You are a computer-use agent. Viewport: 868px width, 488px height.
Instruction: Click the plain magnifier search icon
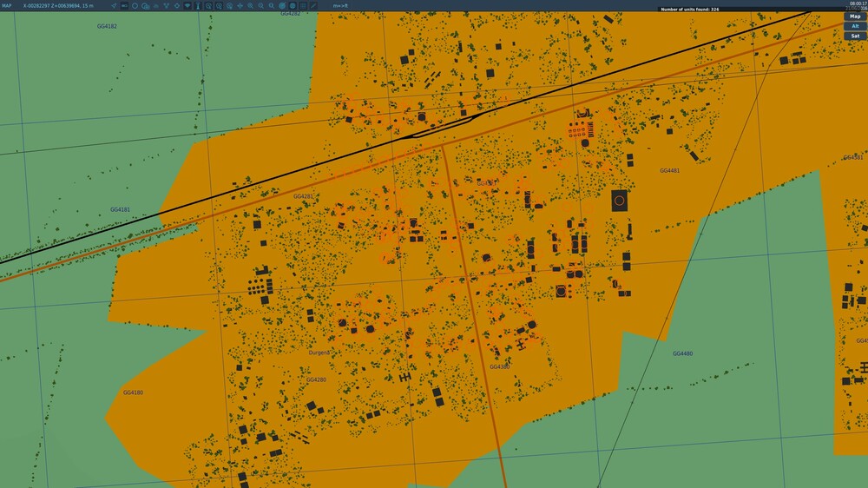pos(271,5)
